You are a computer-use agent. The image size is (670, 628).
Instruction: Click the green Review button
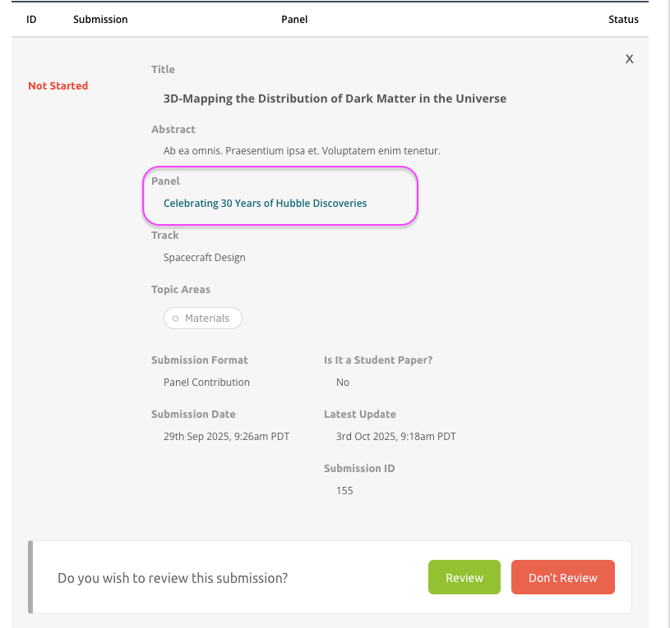pos(464,577)
